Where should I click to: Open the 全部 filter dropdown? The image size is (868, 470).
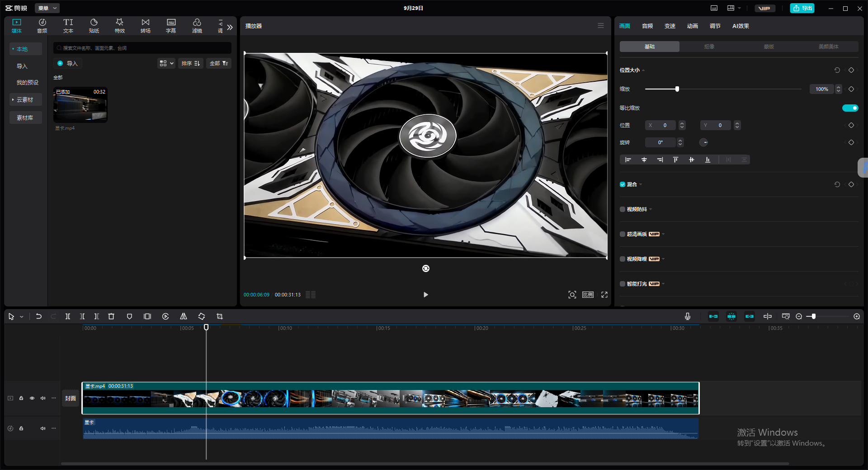click(219, 63)
